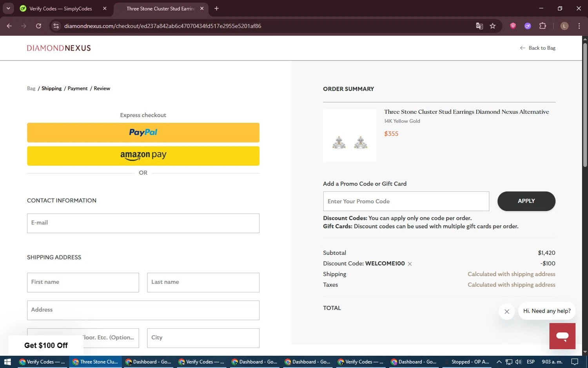Click the taskbar clock 9:03 a. m.

[552, 362]
